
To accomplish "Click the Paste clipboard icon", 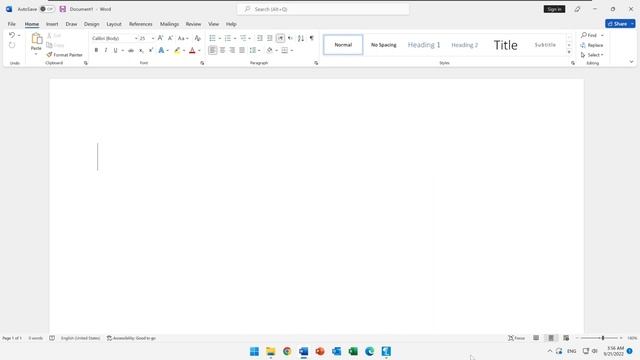I will 36,39.
